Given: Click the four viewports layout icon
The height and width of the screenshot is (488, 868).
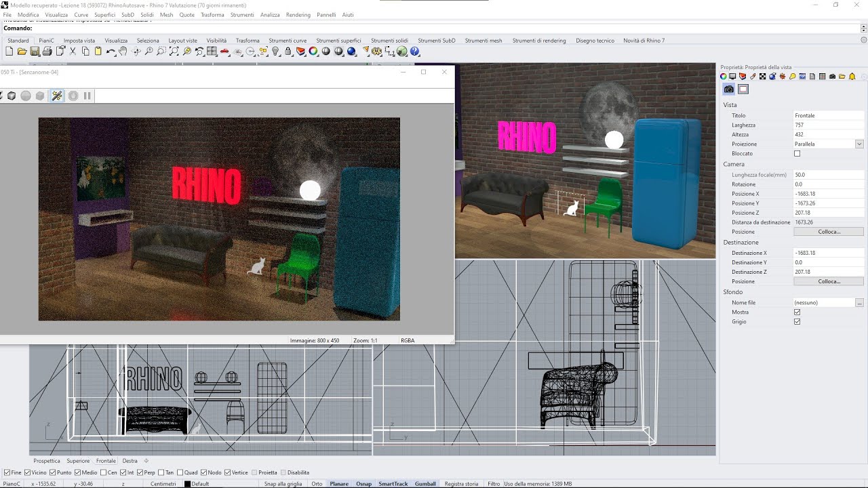Looking at the screenshot, I should coord(212,51).
